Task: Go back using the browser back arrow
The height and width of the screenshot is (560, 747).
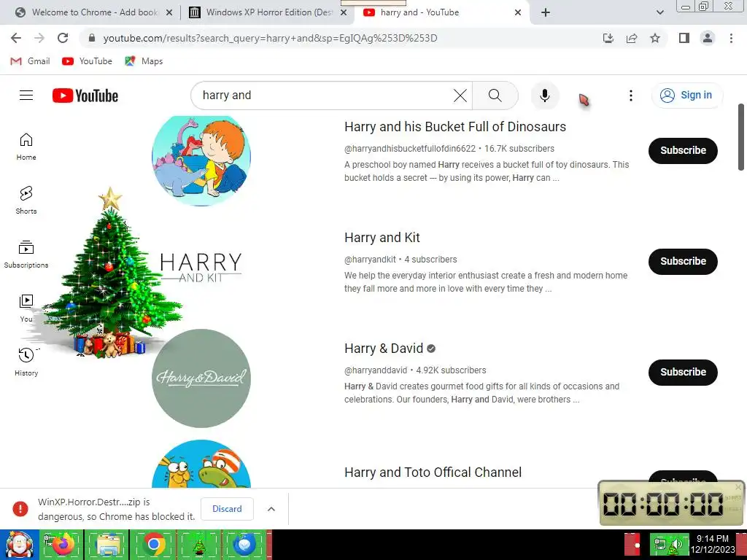Action: coord(16,38)
